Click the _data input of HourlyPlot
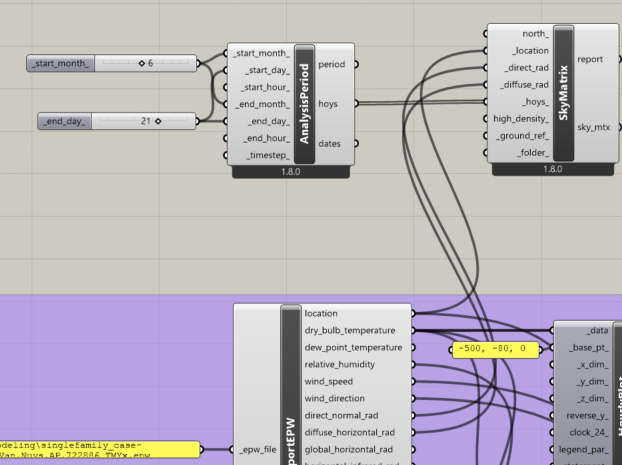 pos(597,330)
